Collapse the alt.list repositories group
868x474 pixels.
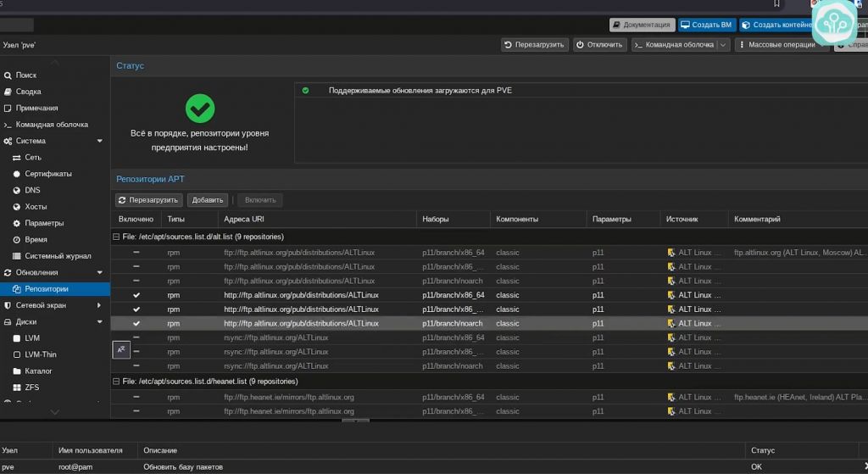(x=116, y=237)
